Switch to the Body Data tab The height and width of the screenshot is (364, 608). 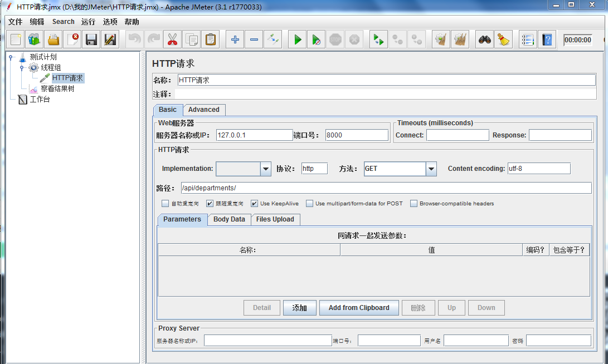pos(229,219)
